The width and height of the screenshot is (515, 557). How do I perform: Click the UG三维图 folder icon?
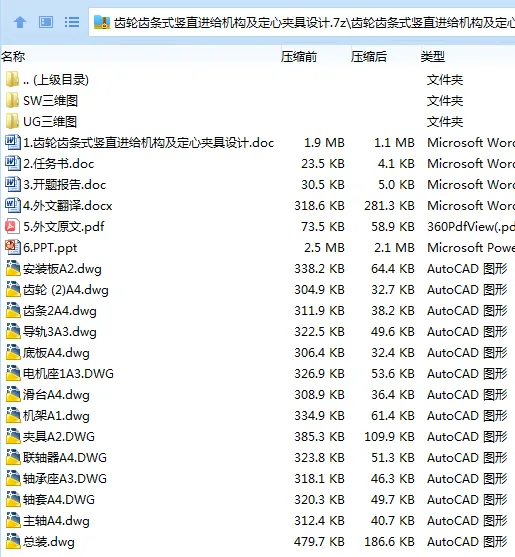click(12, 121)
